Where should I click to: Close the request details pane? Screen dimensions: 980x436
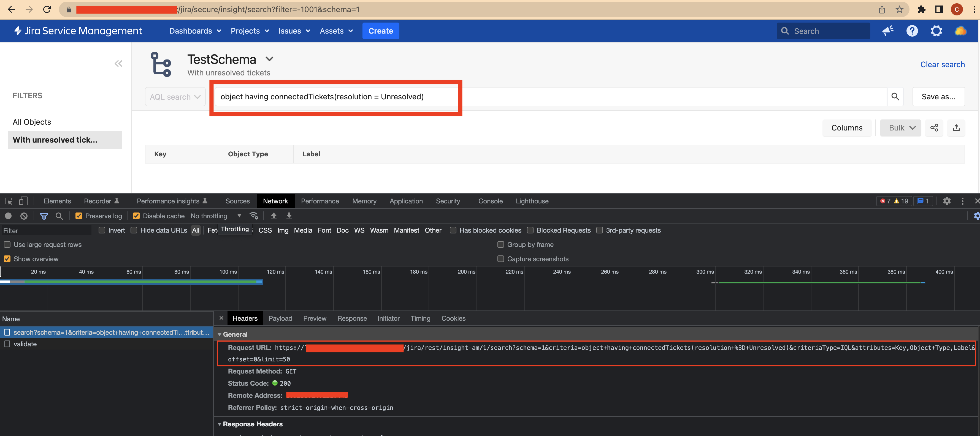pos(221,318)
